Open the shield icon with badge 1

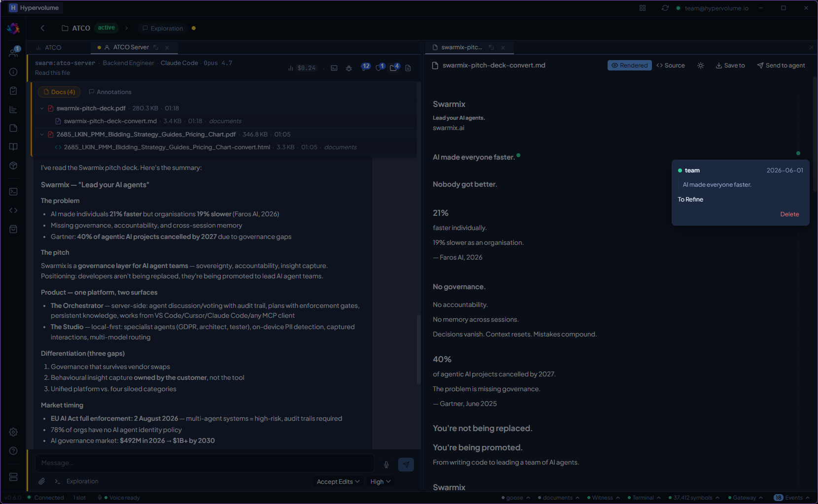[380, 67]
